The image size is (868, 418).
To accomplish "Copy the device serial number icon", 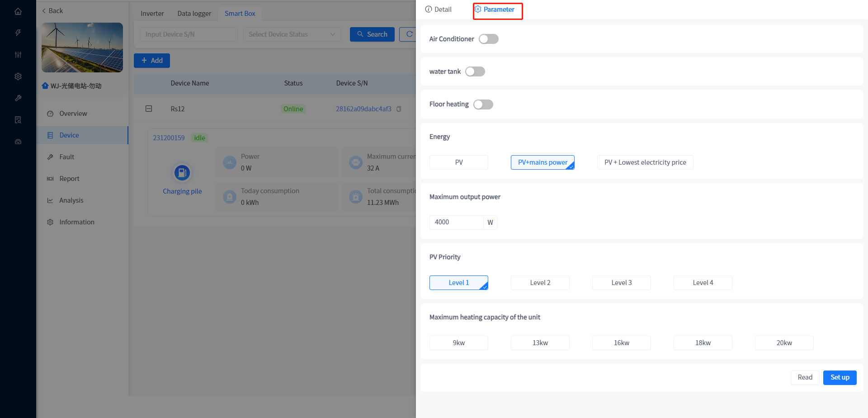I will tap(399, 109).
